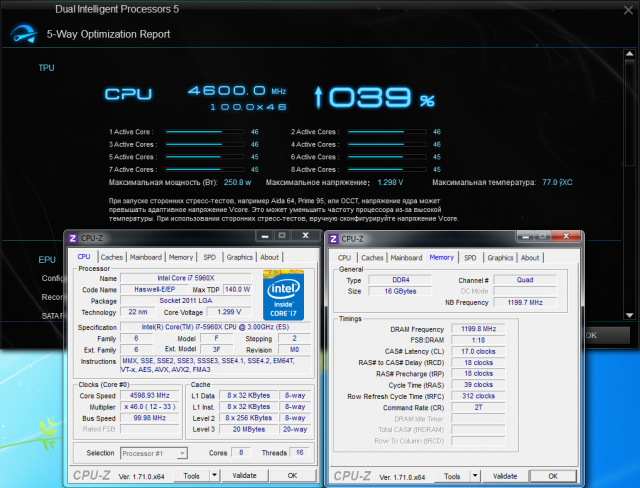640x488 pixels.
Task: Select Caches tab in right CPU-Z window
Action: click(372, 258)
